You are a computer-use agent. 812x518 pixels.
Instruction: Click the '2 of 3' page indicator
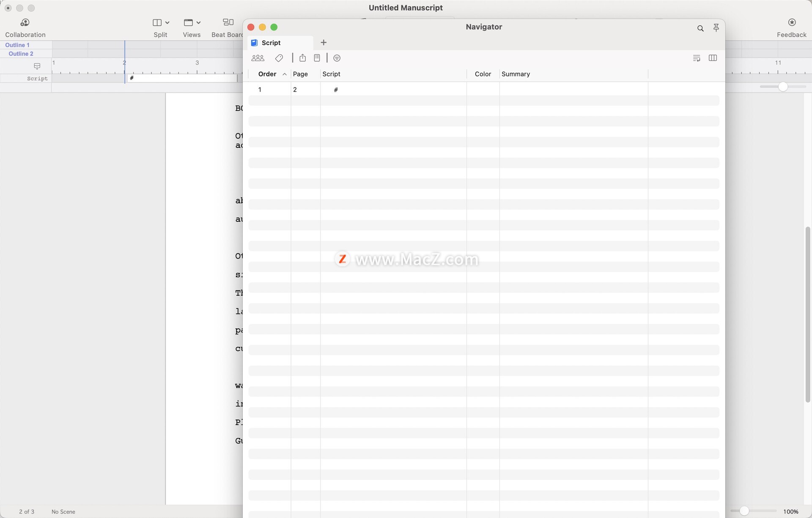pyautogui.click(x=27, y=512)
